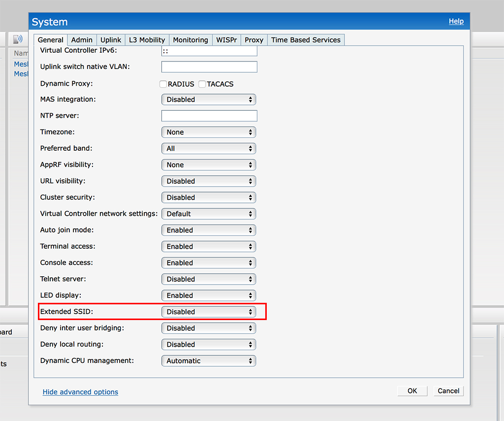Click the Hide advanced options link
The height and width of the screenshot is (421, 504).
(80, 391)
